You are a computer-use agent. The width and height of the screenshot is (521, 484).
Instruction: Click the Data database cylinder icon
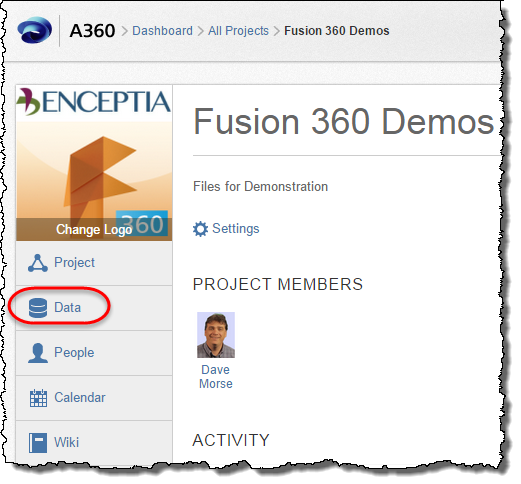[38, 308]
